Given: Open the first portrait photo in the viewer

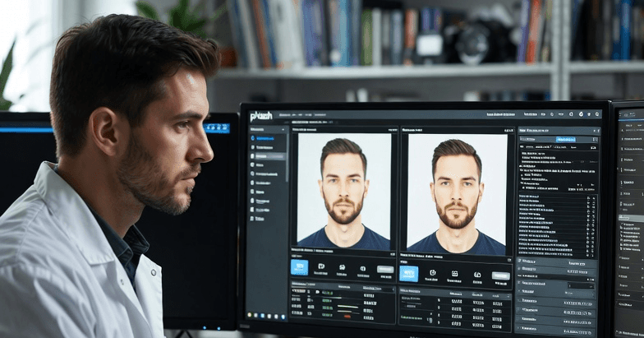Looking at the screenshot, I should tap(343, 191).
